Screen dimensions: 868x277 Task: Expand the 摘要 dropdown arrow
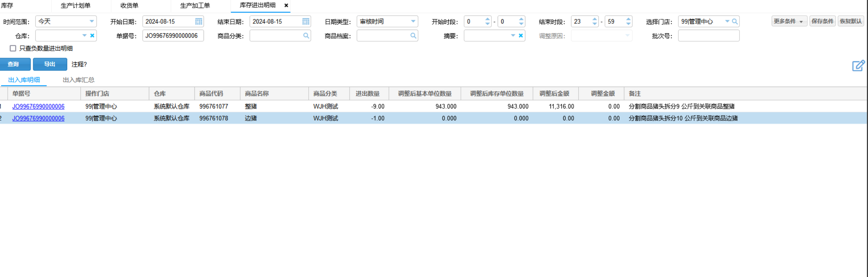(513, 36)
